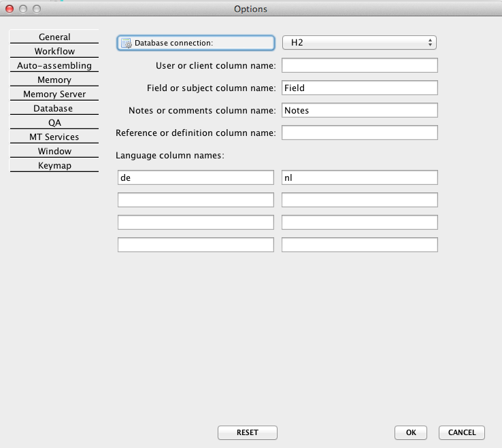Confirm options with the OK button
This screenshot has height=448, width=502.
point(411,432)
